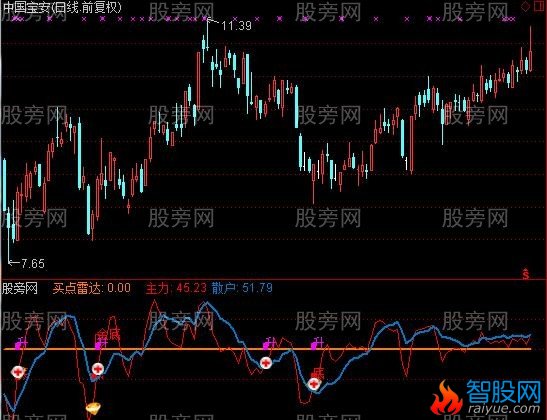
Task: Click the third magenta 升 marker on the orange line
Action: [x=269, y=344]
